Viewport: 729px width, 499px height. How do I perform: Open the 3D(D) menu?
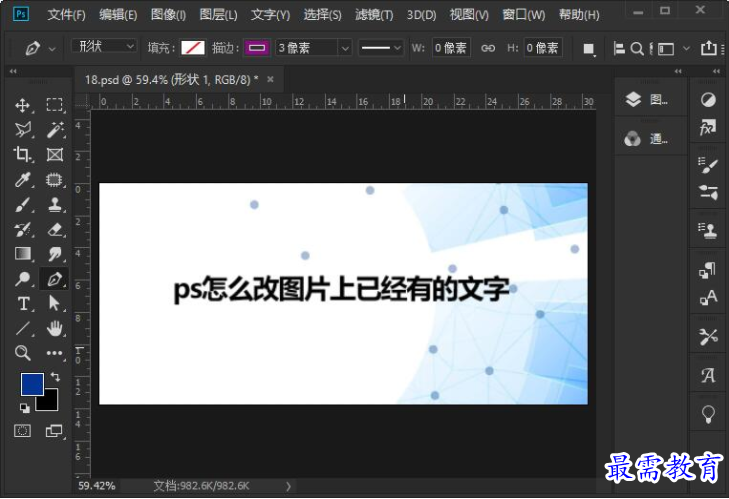point(422,15)
